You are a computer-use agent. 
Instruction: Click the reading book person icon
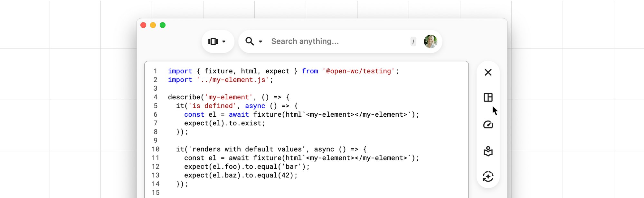point(488,151)
